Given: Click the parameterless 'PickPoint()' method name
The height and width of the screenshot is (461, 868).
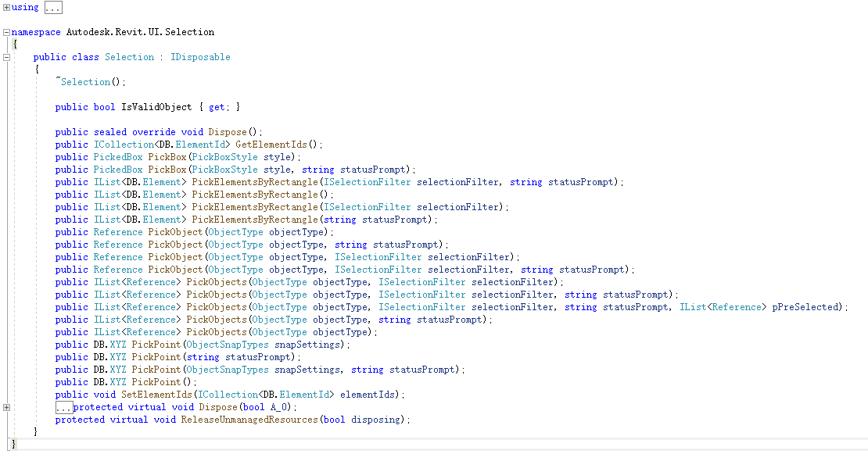Looking at the screenshot, I should (x=156, y=382).
